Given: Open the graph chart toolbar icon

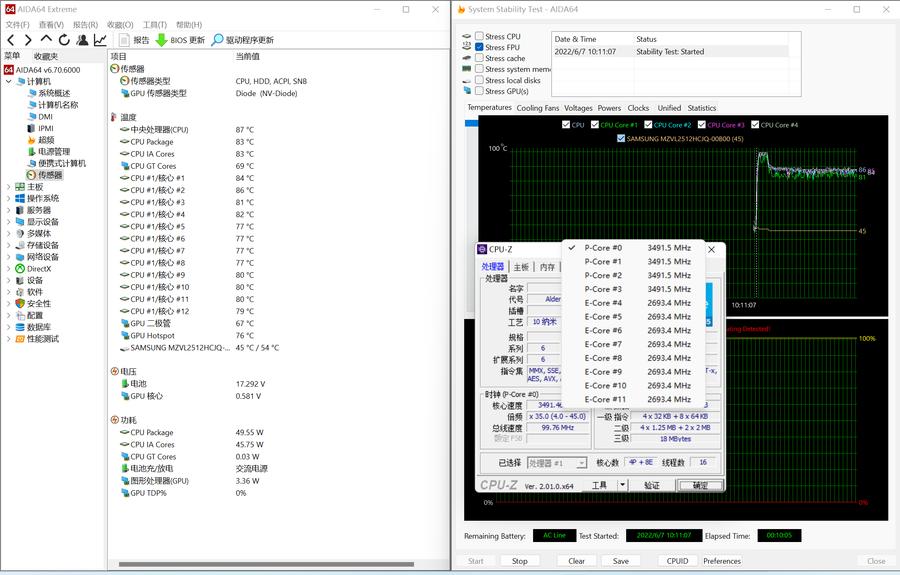Looking at the screenshot, I should tap(100, 40).
